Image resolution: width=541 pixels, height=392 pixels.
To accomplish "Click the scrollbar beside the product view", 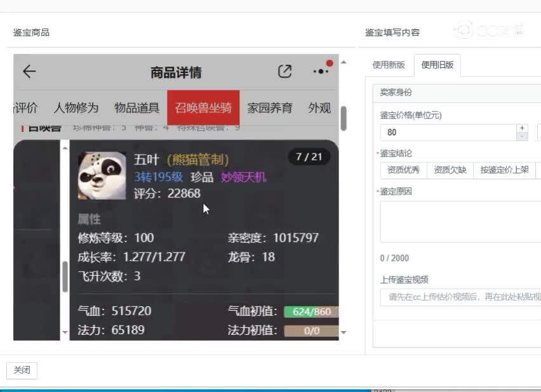I will [x=344, y=121].
